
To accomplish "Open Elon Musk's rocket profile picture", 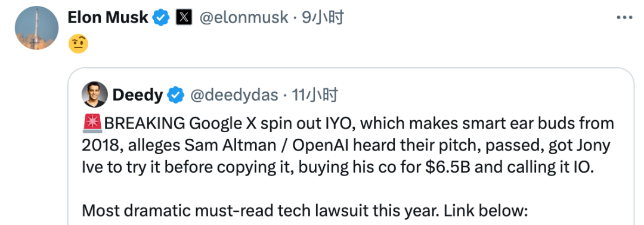I will pos(36,29).
